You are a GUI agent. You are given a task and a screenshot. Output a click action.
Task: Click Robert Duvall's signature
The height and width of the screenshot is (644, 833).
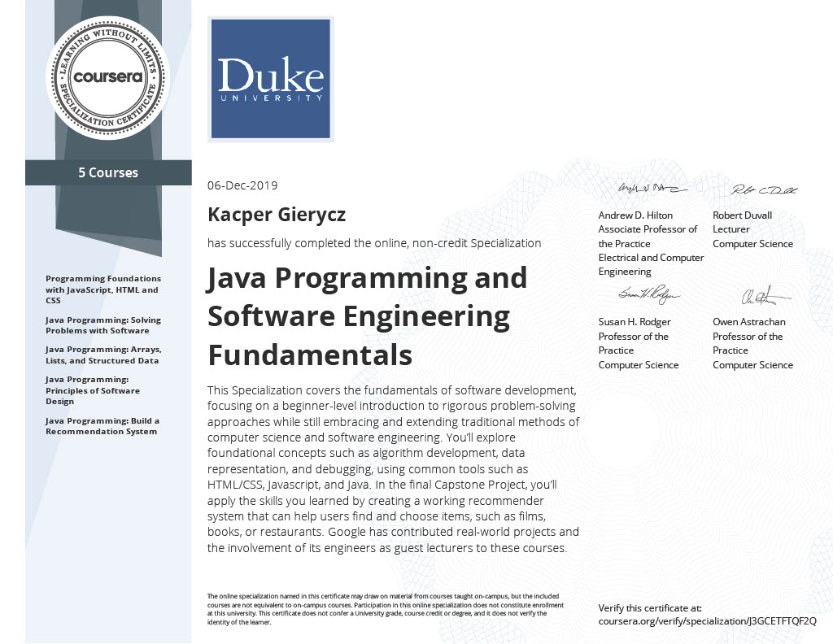tap(764, 190)
